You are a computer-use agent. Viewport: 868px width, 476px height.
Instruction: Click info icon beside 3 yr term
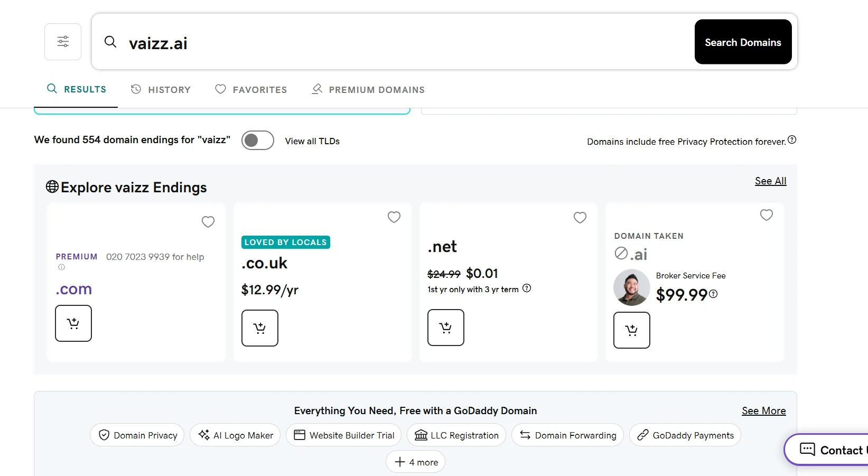[x=527, y=288]
